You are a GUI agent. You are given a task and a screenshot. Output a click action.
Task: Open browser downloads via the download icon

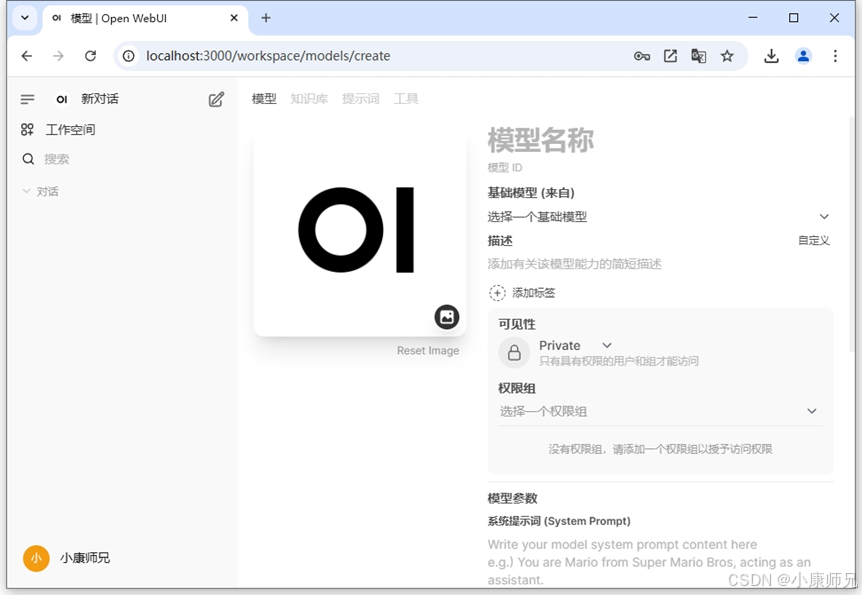pyautogui.click(x=771, y=56)
